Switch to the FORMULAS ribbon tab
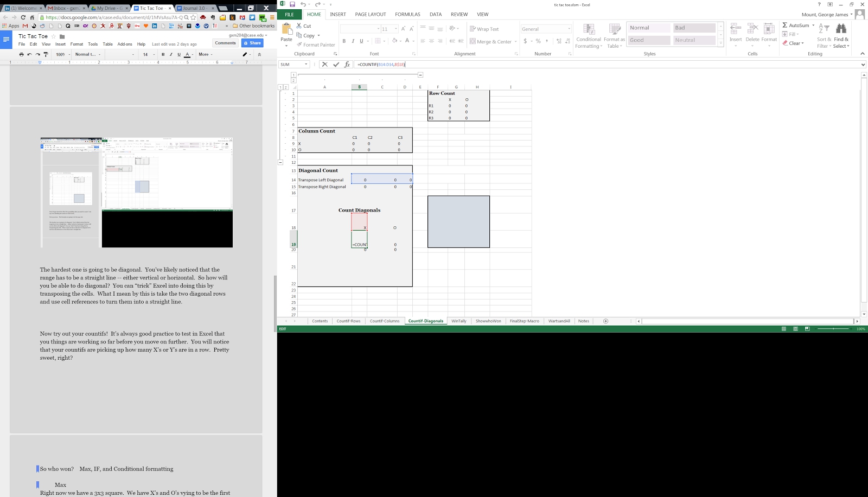The image size is (868, 497). tap(407, 15)
